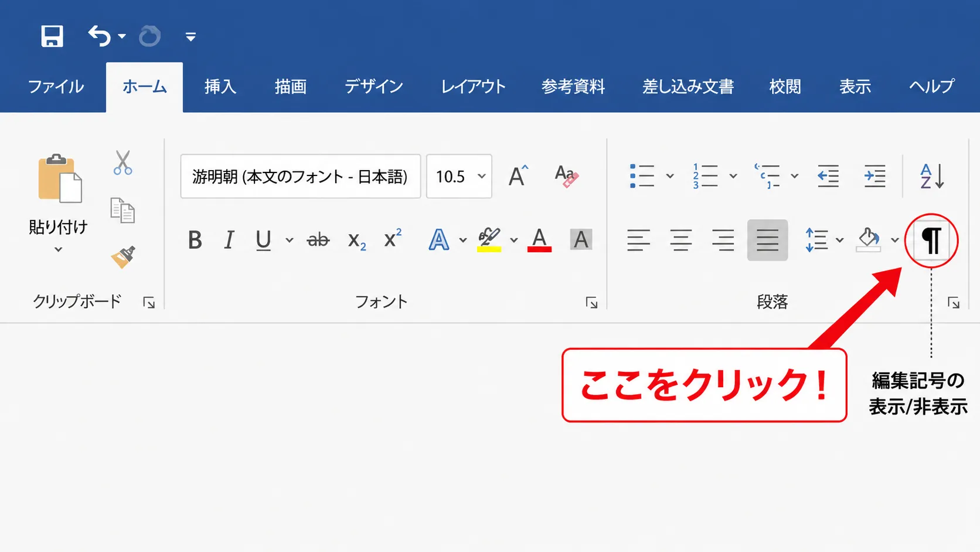Image resolution: width=980 pixels, height=552 pixels.
Task: Save the document with the floppy disk icon
Action: pos(52,36)
